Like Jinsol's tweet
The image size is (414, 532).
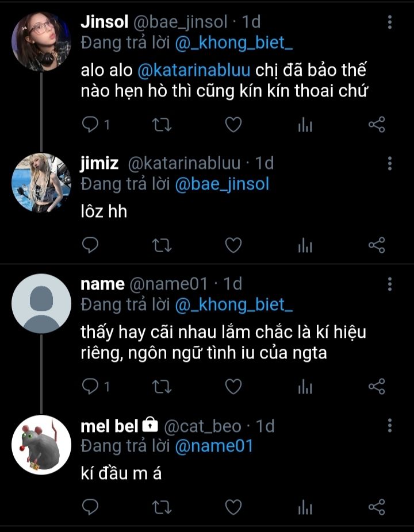(232, 125)
